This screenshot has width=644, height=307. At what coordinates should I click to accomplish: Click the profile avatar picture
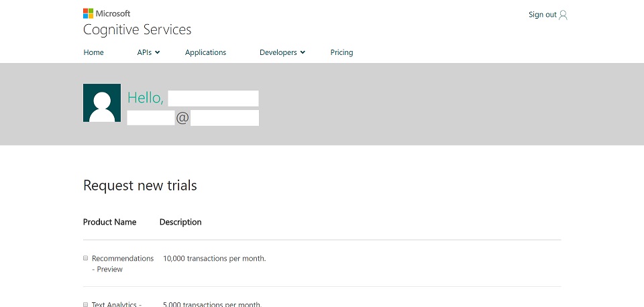click(102, 103)
